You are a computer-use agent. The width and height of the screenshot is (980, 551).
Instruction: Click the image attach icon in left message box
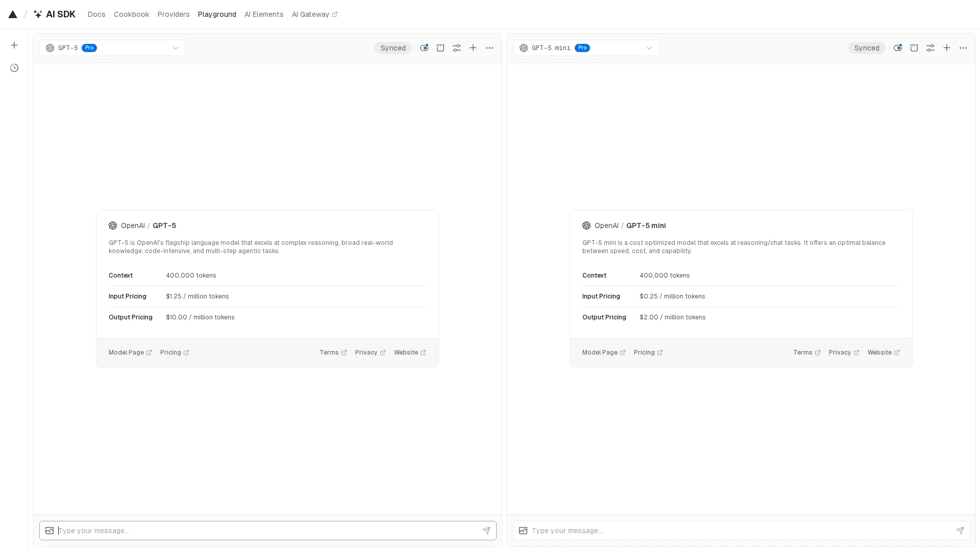tap(50, 531)
